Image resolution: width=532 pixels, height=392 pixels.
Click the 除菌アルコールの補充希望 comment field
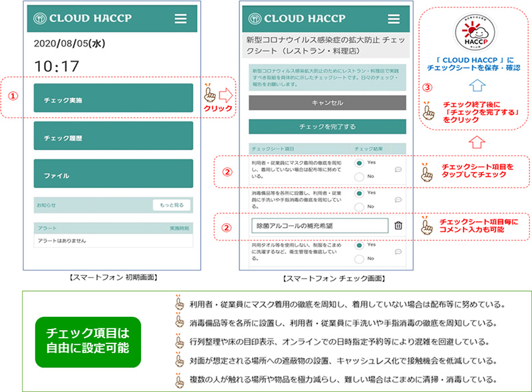point(320,225)
